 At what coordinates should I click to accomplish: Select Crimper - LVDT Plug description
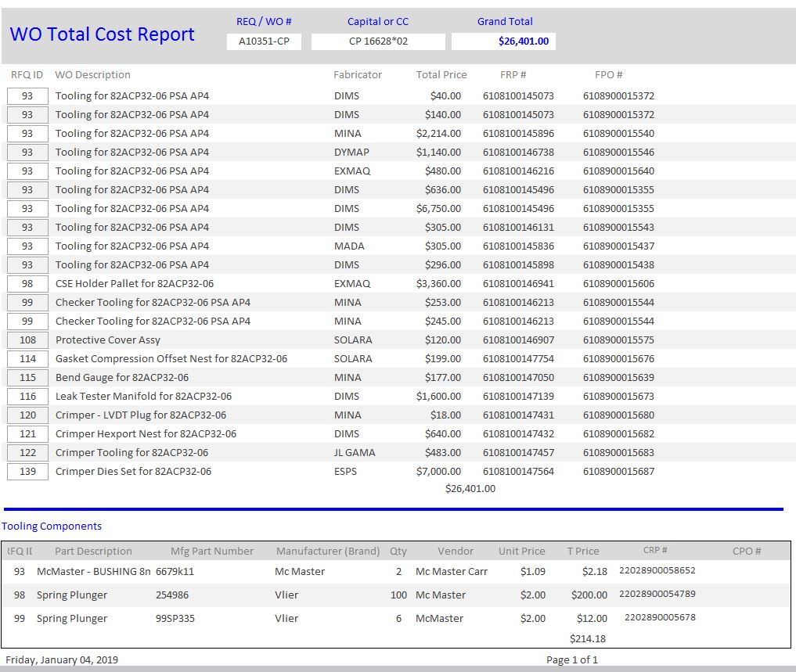[141, 415]
